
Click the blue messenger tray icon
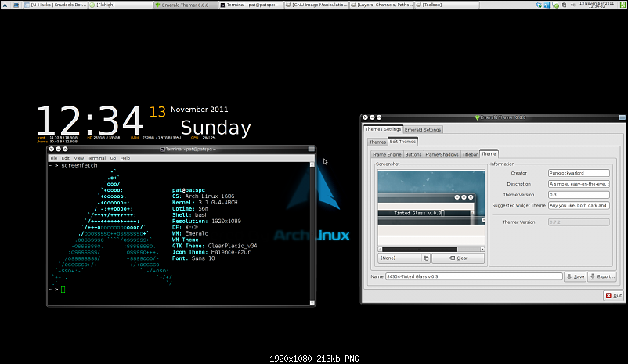click(547, 5)
